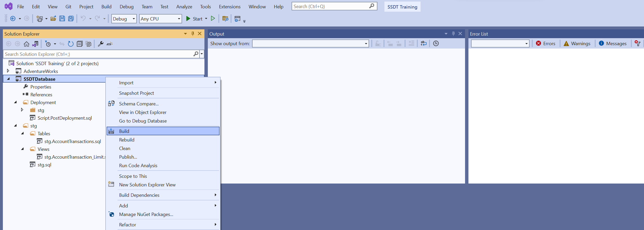The width and height of the screenshot is (644, 230).
Task: Choose Publish... from the context menu
Action: coord(128,157)
